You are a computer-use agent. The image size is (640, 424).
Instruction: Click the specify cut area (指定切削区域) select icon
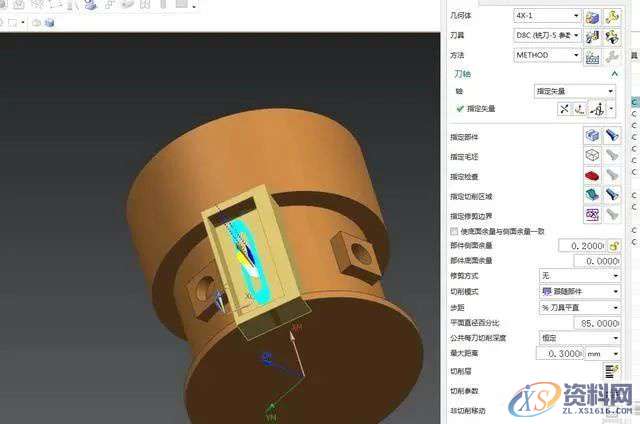point(591,194)
